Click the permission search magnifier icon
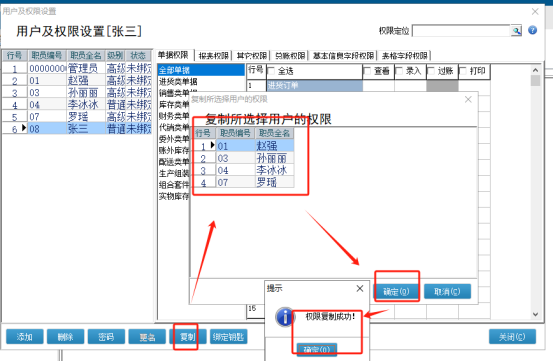The image size is (553, 362). (517, 31)
